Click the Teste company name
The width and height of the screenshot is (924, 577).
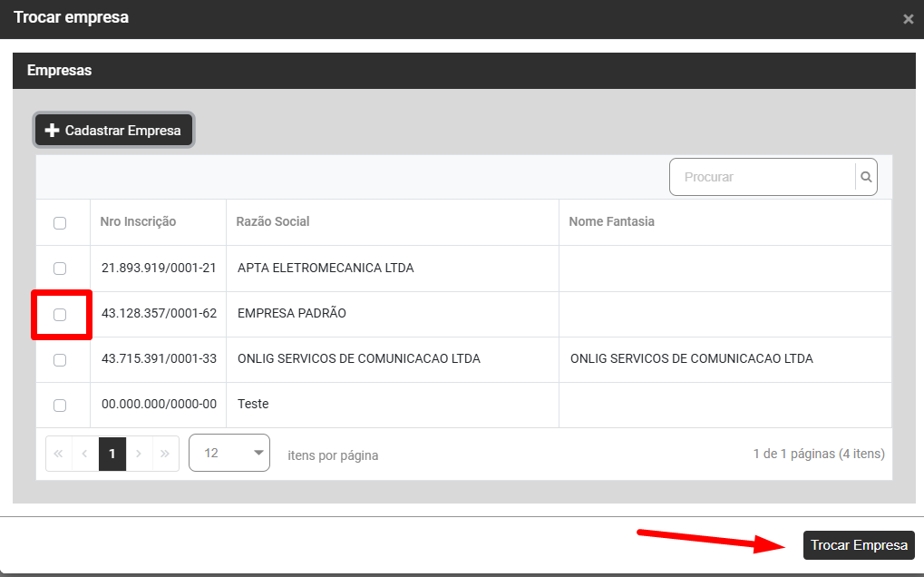coord(253,404)
